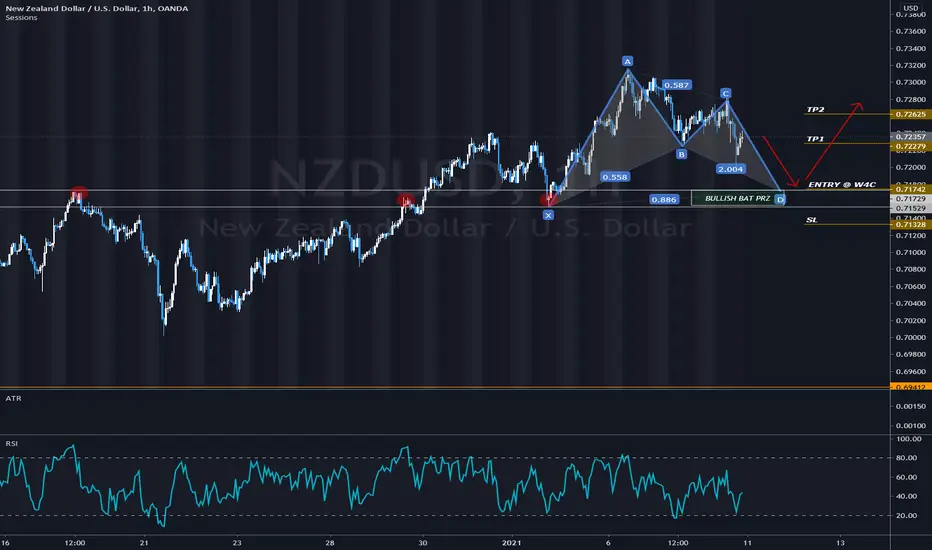Click the New Zealand Dollar / U.S. Dollar chart title
Screen dimensions: 932x550
pyautogui.click(x=97, y=8)
